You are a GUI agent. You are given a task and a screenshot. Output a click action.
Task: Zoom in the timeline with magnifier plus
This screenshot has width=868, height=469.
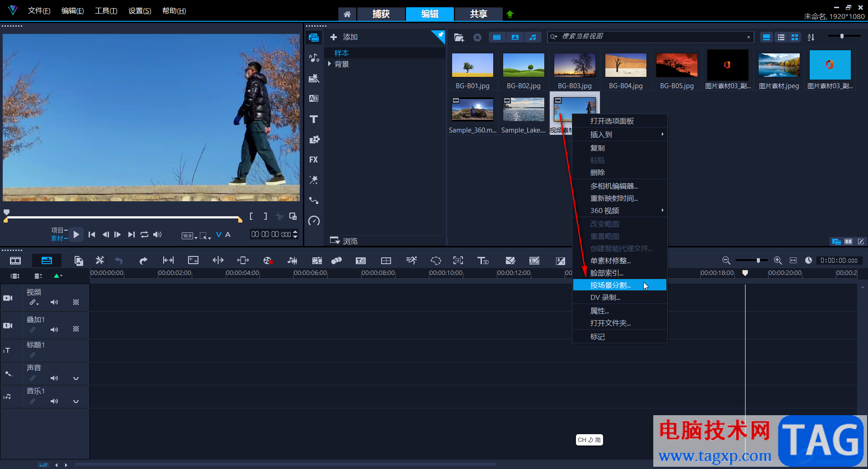point(778,261)
